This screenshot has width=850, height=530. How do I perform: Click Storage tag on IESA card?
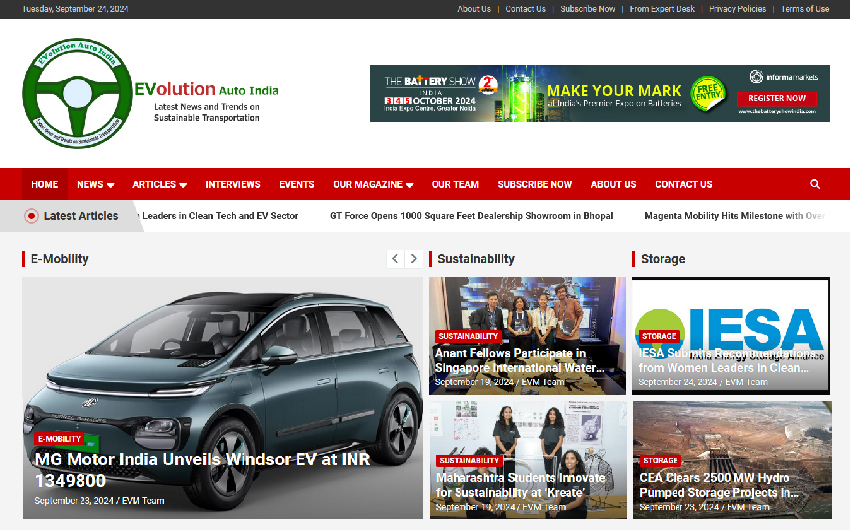[659, 336]
